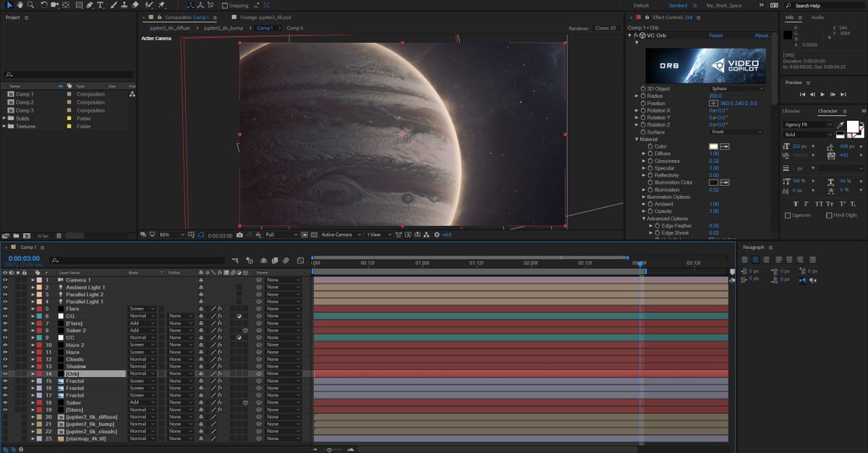Screen dimensions: 868x453
Task: Open About for the VC Orb effect
Action: pyautogui.click(x=762, y=35)
